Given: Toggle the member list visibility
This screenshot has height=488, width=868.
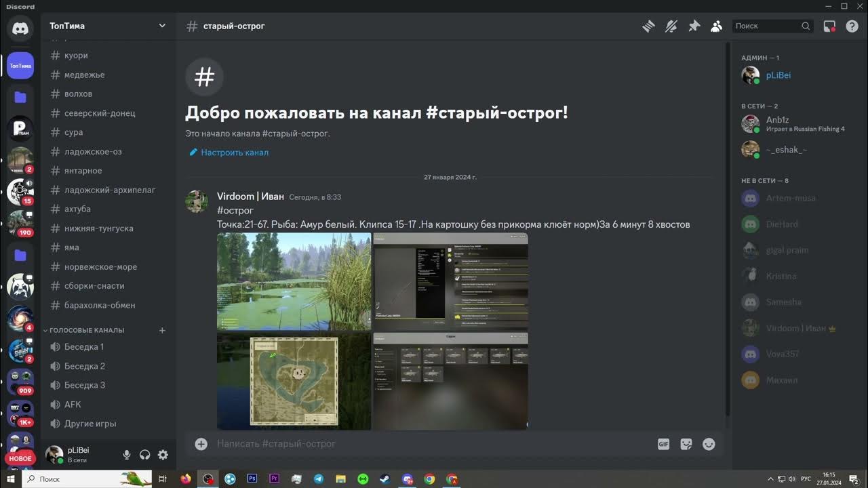Looking at the screenshot, I should [716, 26].
